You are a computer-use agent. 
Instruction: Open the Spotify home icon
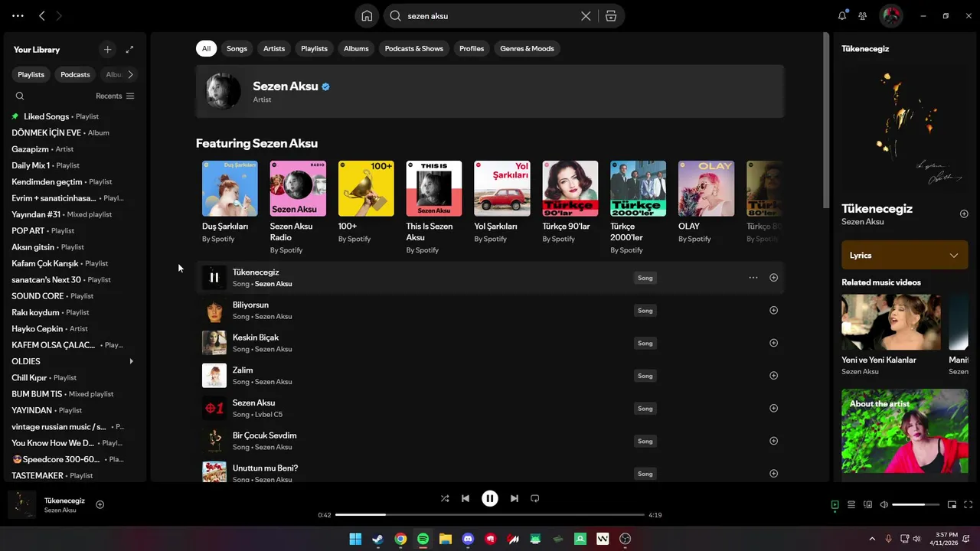pyautogui.click(x=367, y=16)
